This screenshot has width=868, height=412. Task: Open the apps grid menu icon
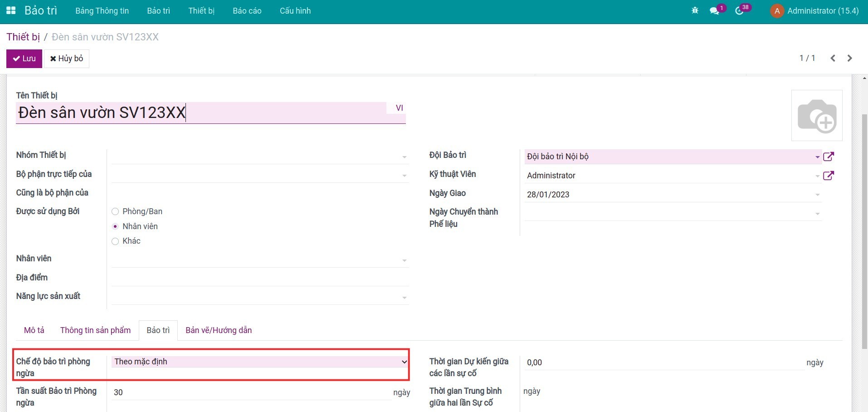(x=10, y=10)
